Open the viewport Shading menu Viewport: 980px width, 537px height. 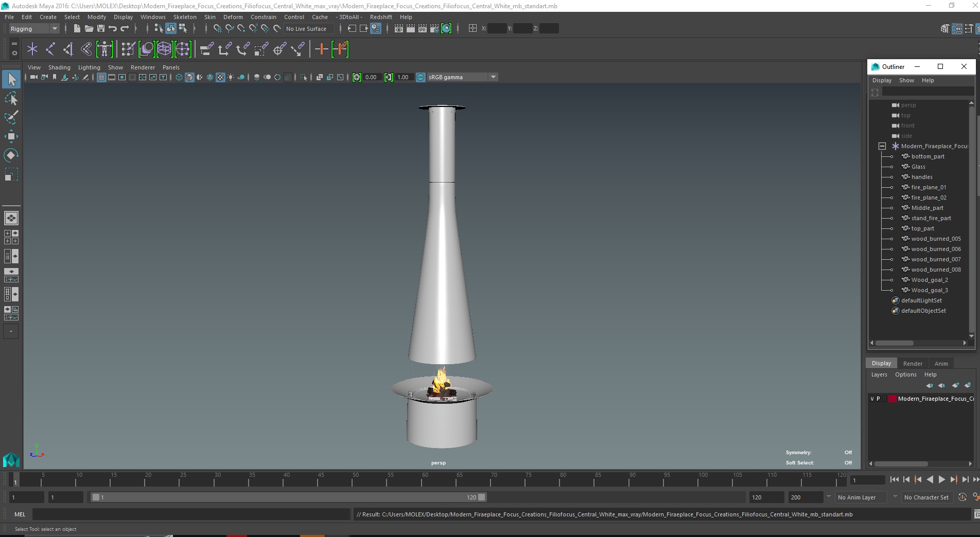[59, 67]
